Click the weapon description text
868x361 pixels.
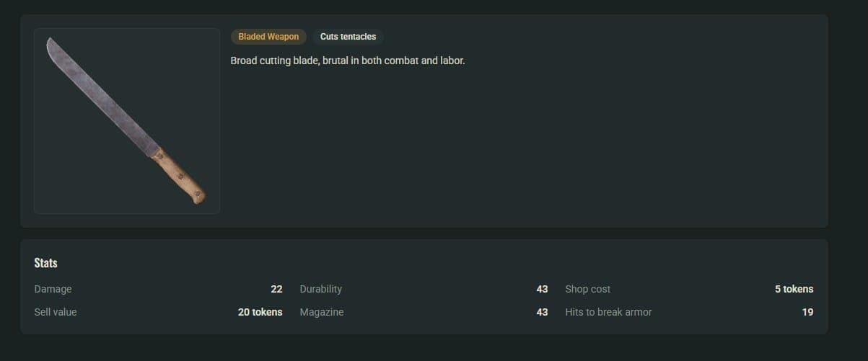tap(348, 61)
